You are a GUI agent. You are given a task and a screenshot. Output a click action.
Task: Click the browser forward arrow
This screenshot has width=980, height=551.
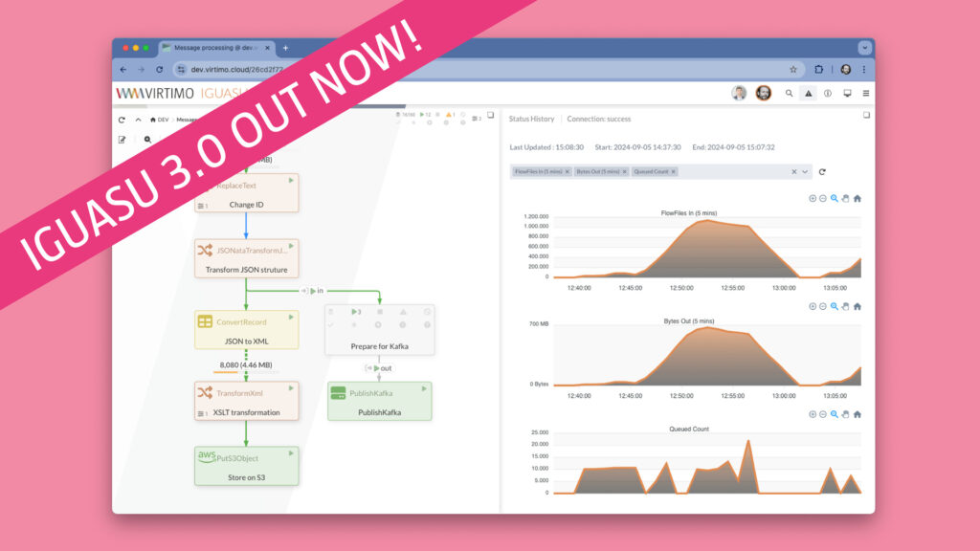[142, 69]
